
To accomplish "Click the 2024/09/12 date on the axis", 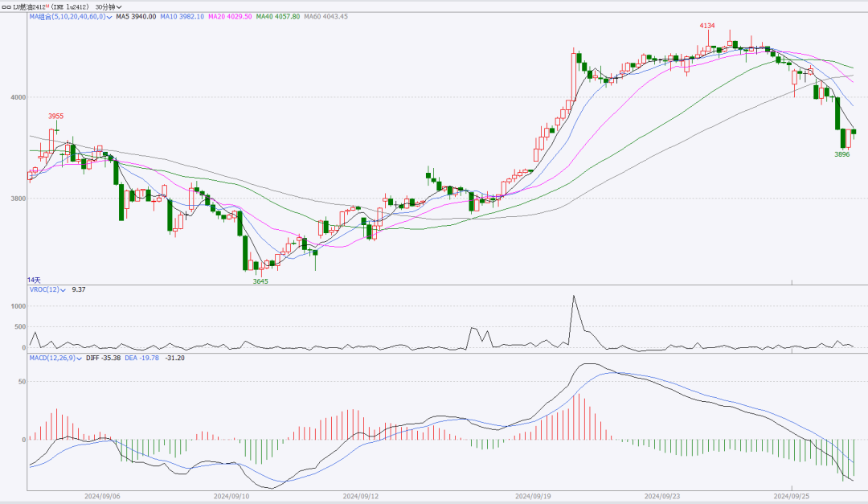I will coord(360,496).
